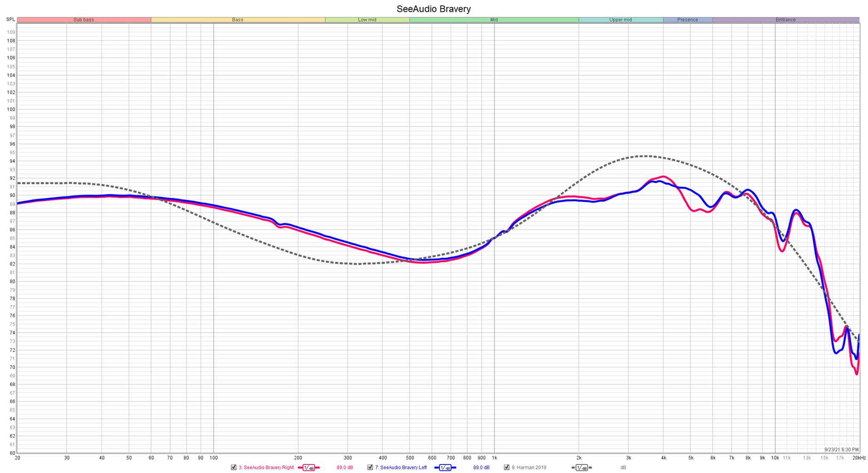The width and height of the screenshot is (868, 473).
Task: Click the 2k frequency axis label
Action: point(579,458)
